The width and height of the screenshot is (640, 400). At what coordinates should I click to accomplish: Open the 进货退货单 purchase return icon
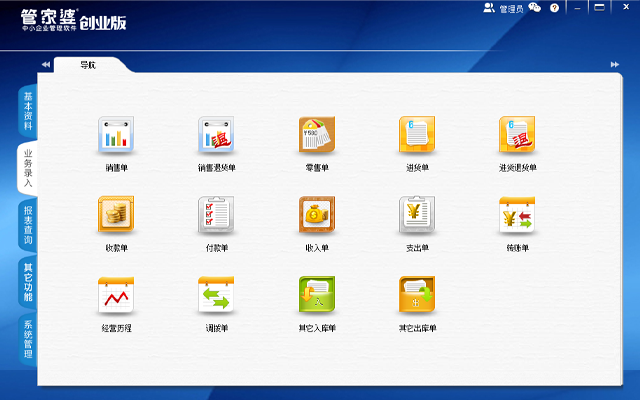517,136
